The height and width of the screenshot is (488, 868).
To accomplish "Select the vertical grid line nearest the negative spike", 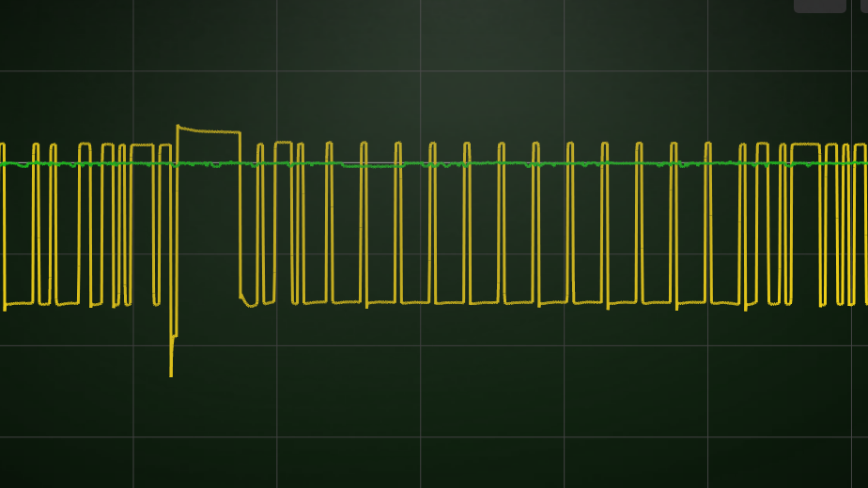I will point(133,244).
